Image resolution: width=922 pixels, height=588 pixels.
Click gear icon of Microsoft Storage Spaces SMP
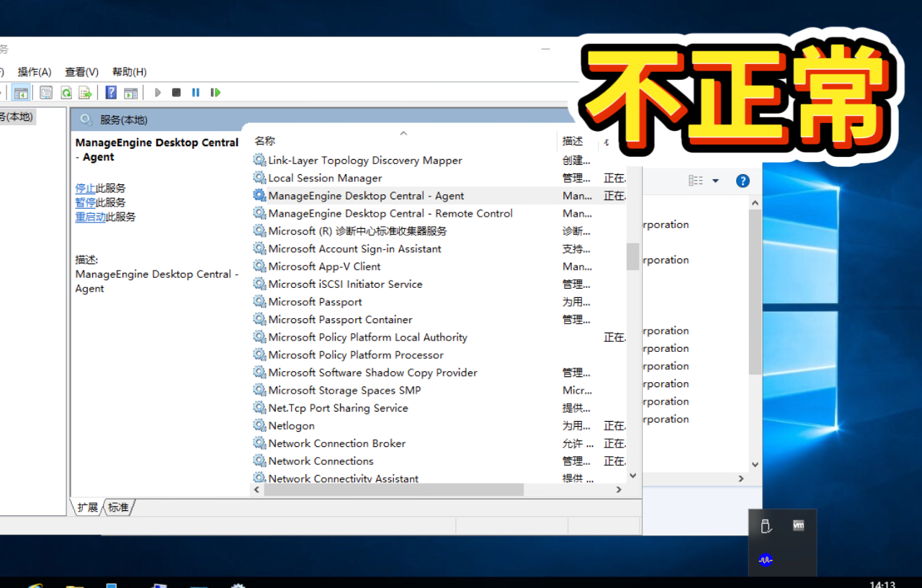click(259, 390)
